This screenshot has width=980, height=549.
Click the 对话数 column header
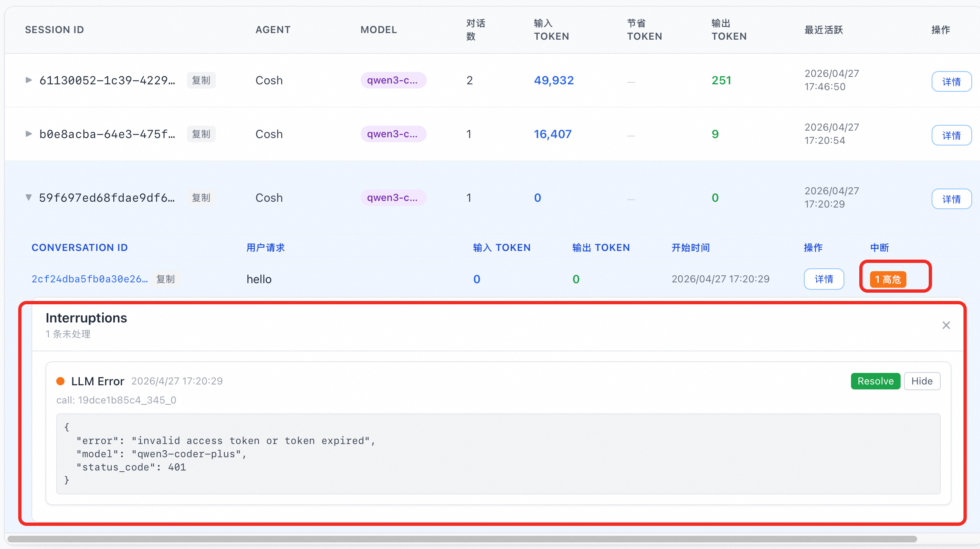click(x=476, y=30)
